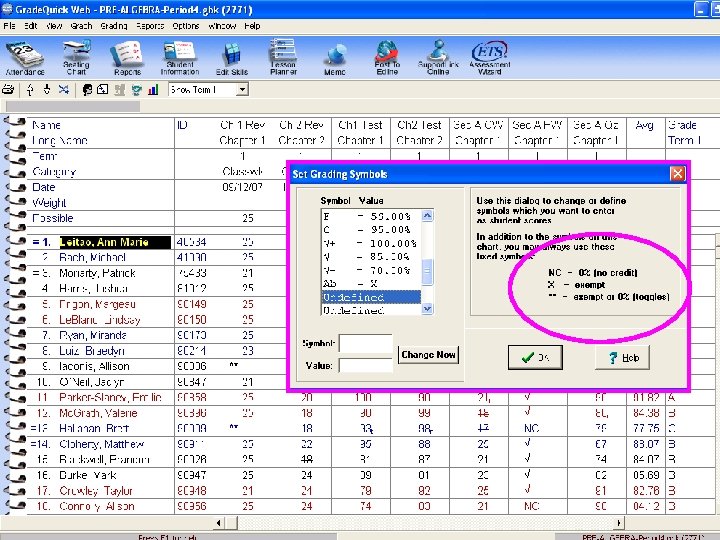This screenshot has height=540, width=720.
Task: Select the C 95.00% symbol row
Action: click(371, 230)
